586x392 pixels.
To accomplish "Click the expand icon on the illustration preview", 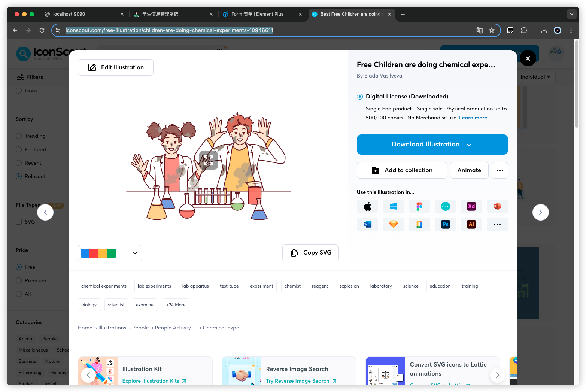I will pyautogui.click(x=209, y=160).
